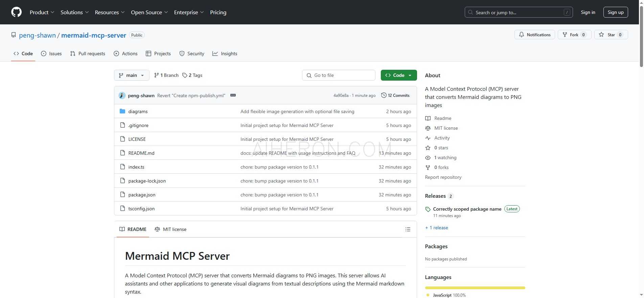Focus the Go to file field
Screen dimensions: 644x298
(x=339, y=75)
